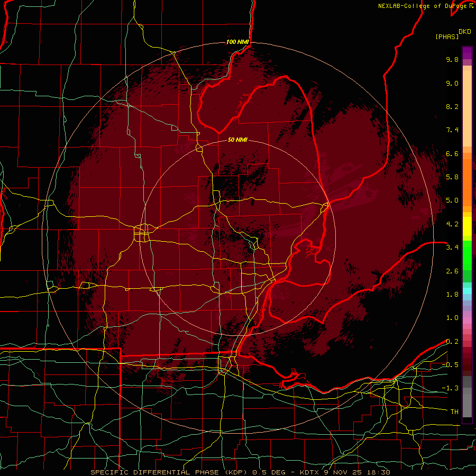Click the purple top segment of the color bar
The width and height of the screenshot is (476, 476).
(467, 53)
